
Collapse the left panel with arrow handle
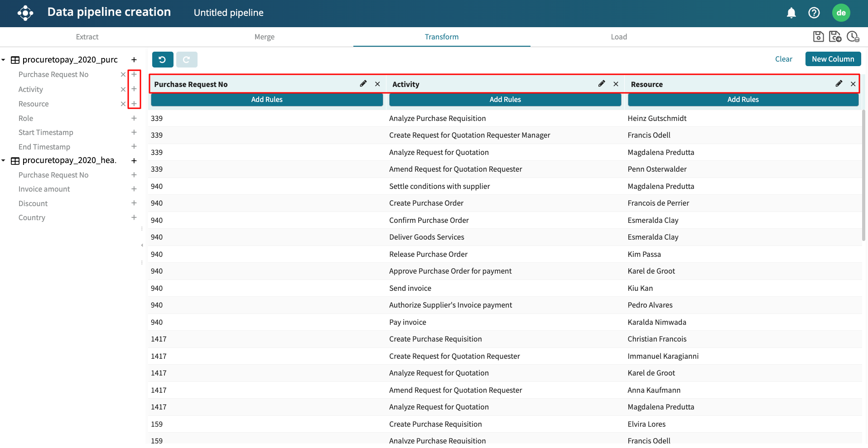142,246
